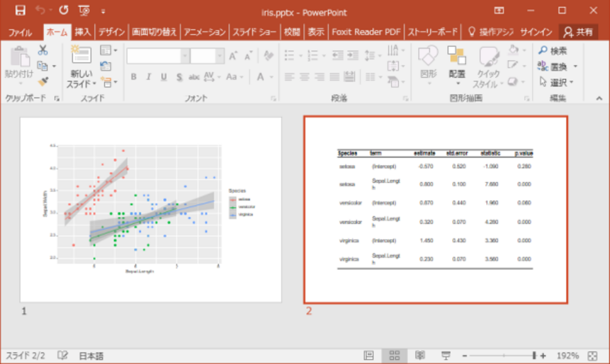Open the アニメーション tab
Viewport: 610px width, 364px height.
pyautogui.click(x=204, y=32)
